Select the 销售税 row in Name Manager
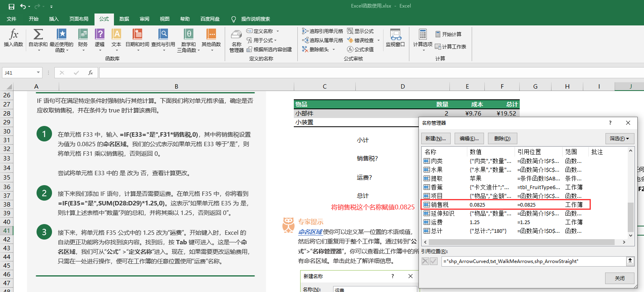This screenshot has height=292, width=644. pyautogui.click(x=505, y=205)
